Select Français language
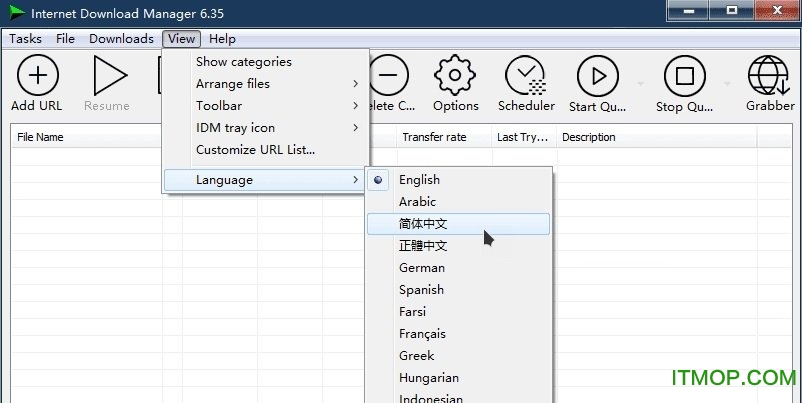The image size is (802, 403). pyautogui.click(x=459, y=333)
